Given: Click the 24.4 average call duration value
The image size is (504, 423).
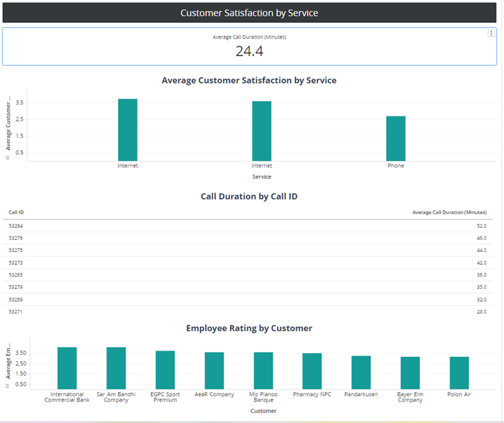Looking at the screenshot, I should pos(249,51).
